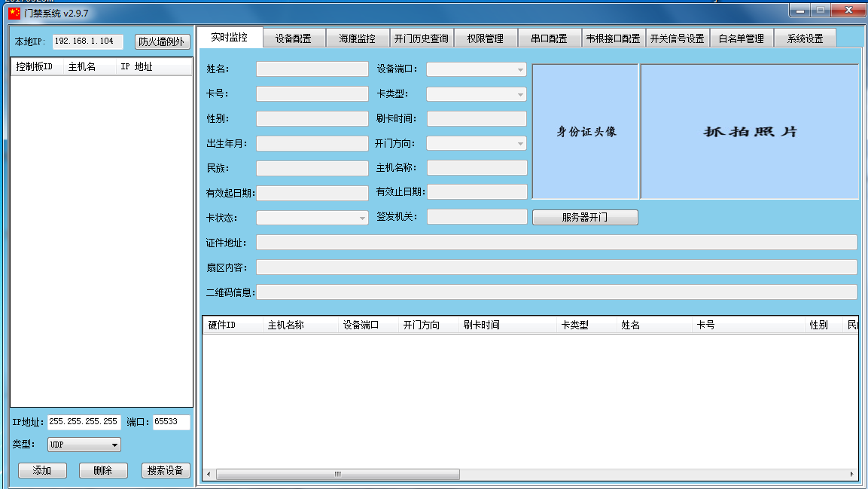The height and width of the screenshot is (489, 868).
Task: Open the 串口配置 (Serial Port Config) tab
Action: (550, 37)
